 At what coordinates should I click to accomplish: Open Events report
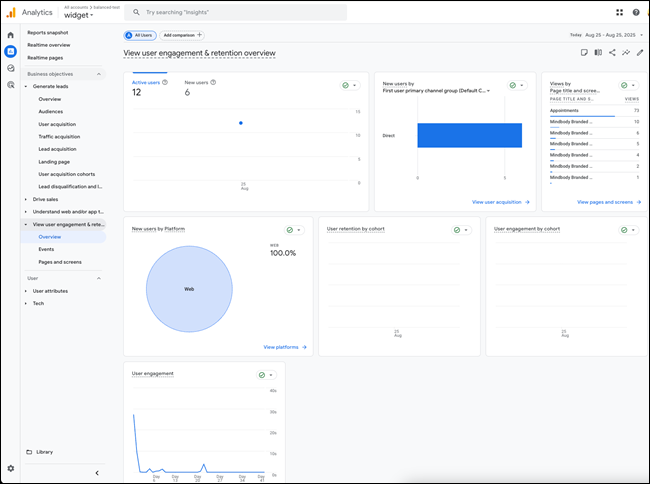pos(46,249)
